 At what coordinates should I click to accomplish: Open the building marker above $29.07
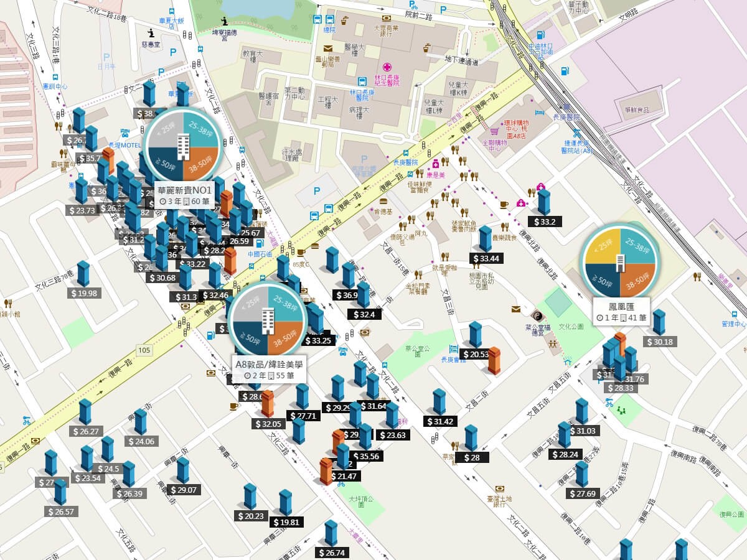182,470
